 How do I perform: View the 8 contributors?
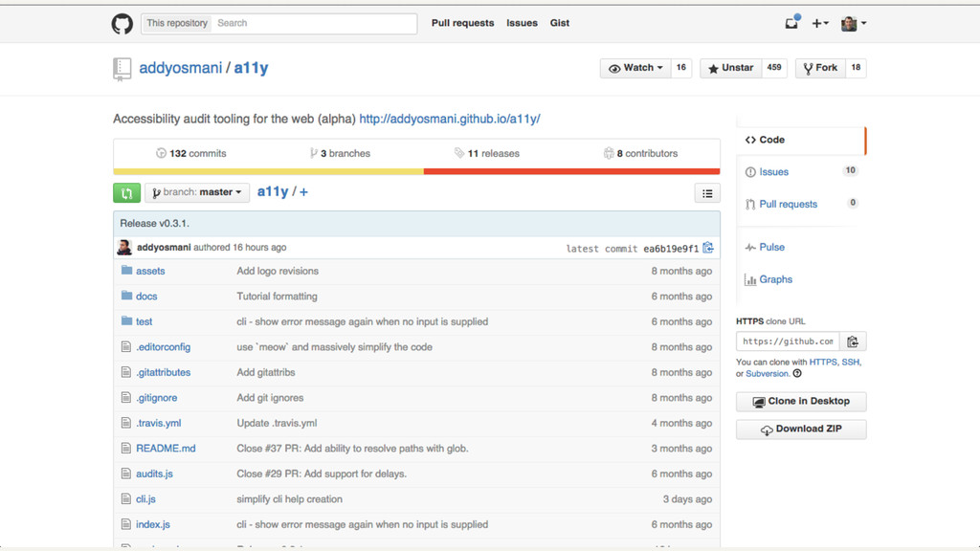tap(640, 153)
